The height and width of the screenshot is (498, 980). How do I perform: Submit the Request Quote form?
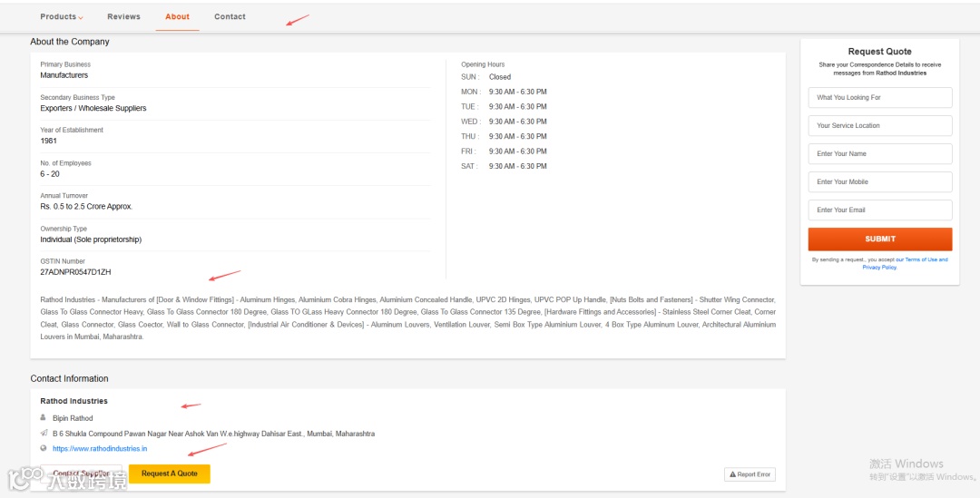tap(880, 239)
